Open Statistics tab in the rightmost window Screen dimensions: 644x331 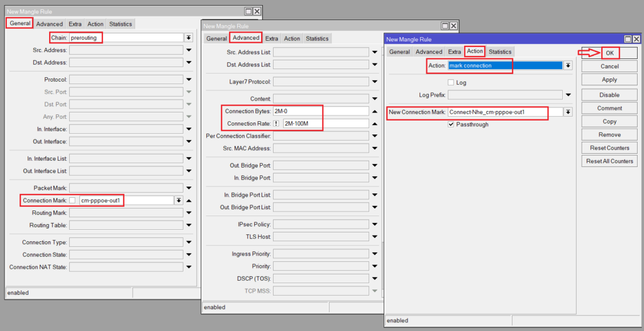[x=500, y=52]
